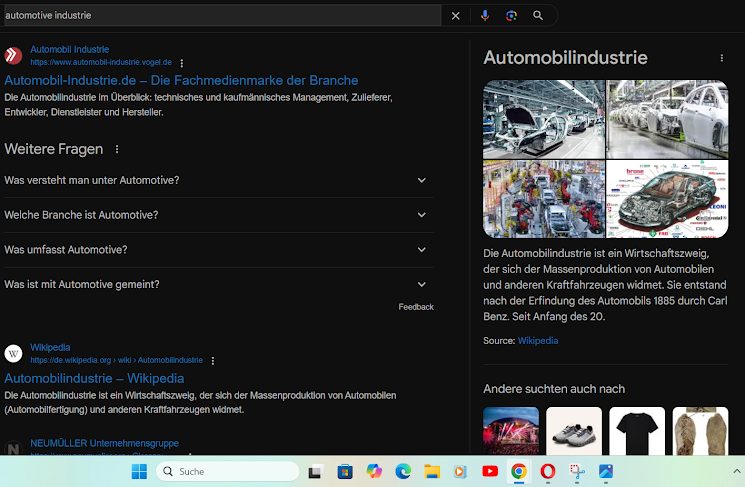Open the red robots factory floor image

(x=544, y=199)
